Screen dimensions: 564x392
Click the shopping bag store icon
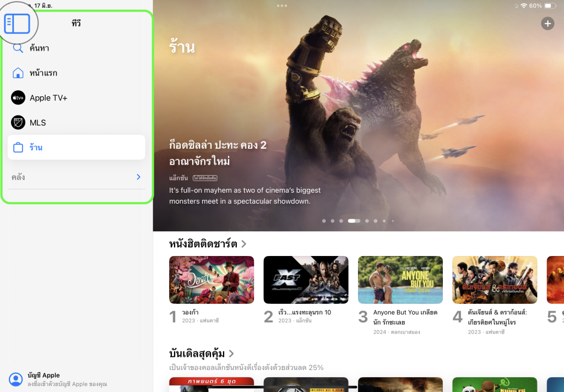pyautogui.click(x=18, y=148)
